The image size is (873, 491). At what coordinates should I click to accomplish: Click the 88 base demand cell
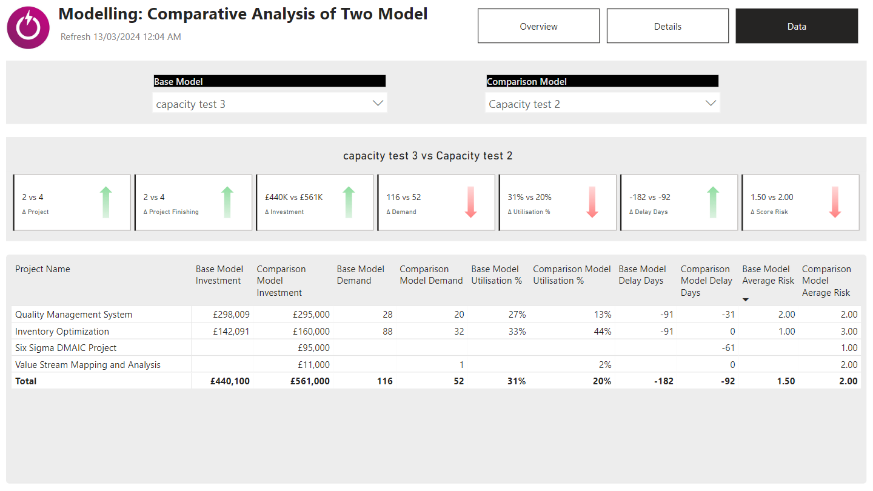pyautogui.click(x=388, y=331)
